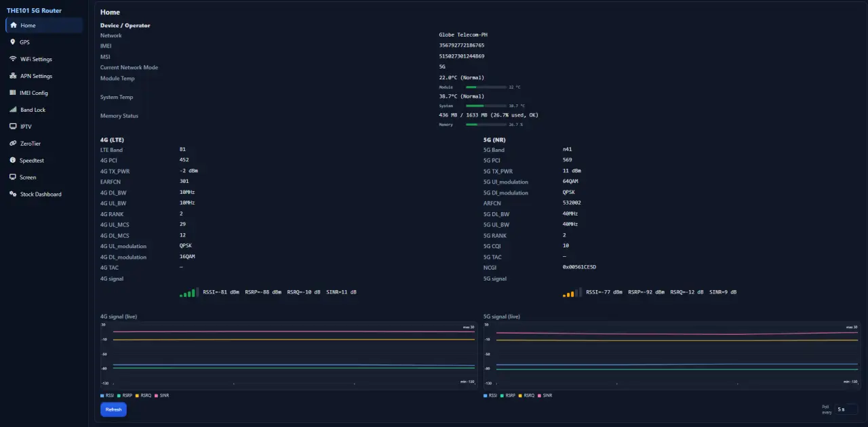Open Band Lock signal-bars icon
This screenshot has width=868, height=427.
pyautogui.click(x=13, y=110)
